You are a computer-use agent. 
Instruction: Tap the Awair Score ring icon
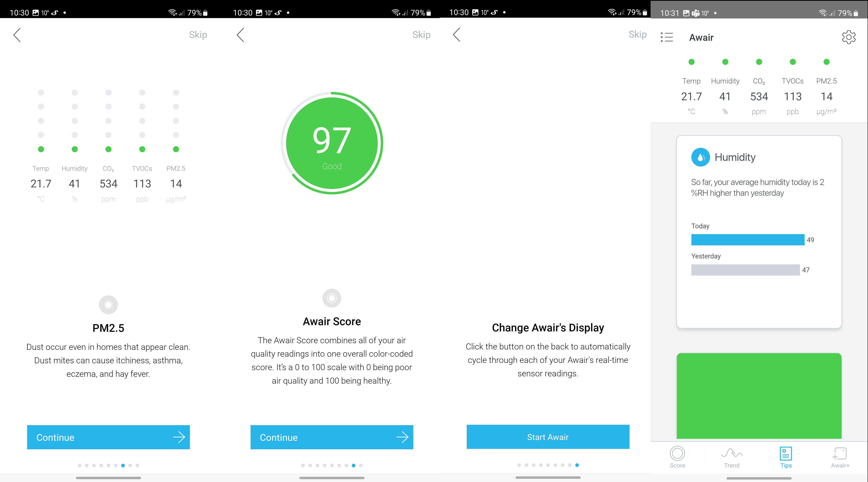pos(332,298)
